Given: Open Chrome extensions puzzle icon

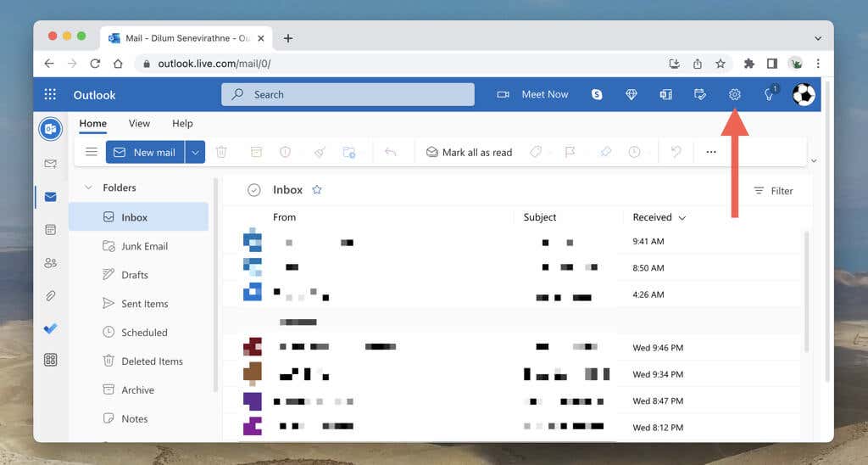Looking at the screenshot, I should [x=749, y=63].
